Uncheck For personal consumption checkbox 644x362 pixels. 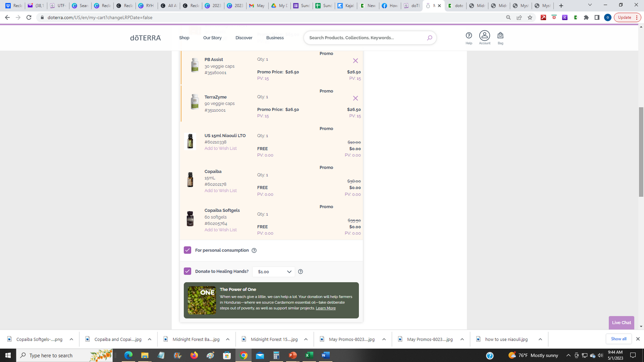(187, 250)
